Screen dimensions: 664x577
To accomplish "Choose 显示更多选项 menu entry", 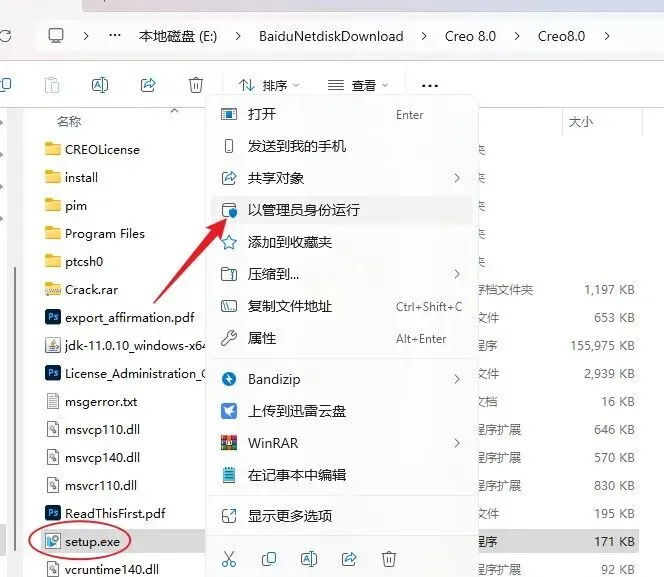I will click(x=342, y=516).
